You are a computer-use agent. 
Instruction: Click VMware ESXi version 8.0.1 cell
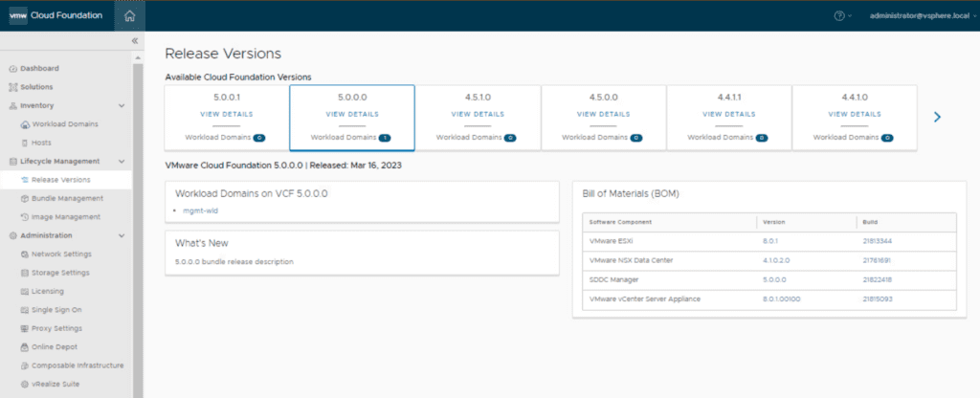(769, 241)
